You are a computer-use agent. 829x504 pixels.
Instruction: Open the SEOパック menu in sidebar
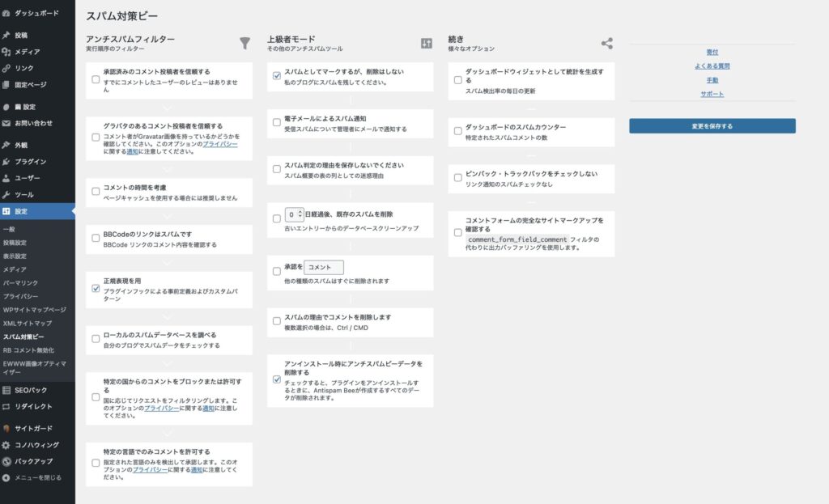(x=31, y=390)
